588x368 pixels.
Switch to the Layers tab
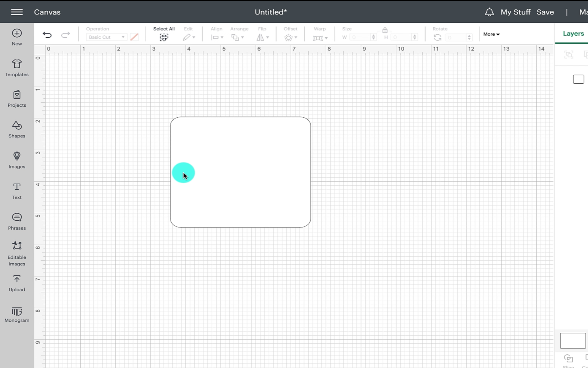[x=573, y=34]
